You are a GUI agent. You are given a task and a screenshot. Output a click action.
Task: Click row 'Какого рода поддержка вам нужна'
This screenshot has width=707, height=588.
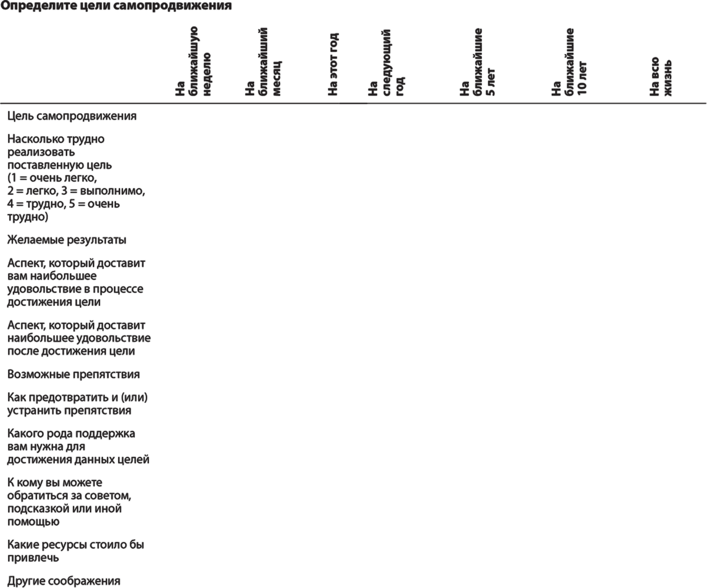pos(78,446)
